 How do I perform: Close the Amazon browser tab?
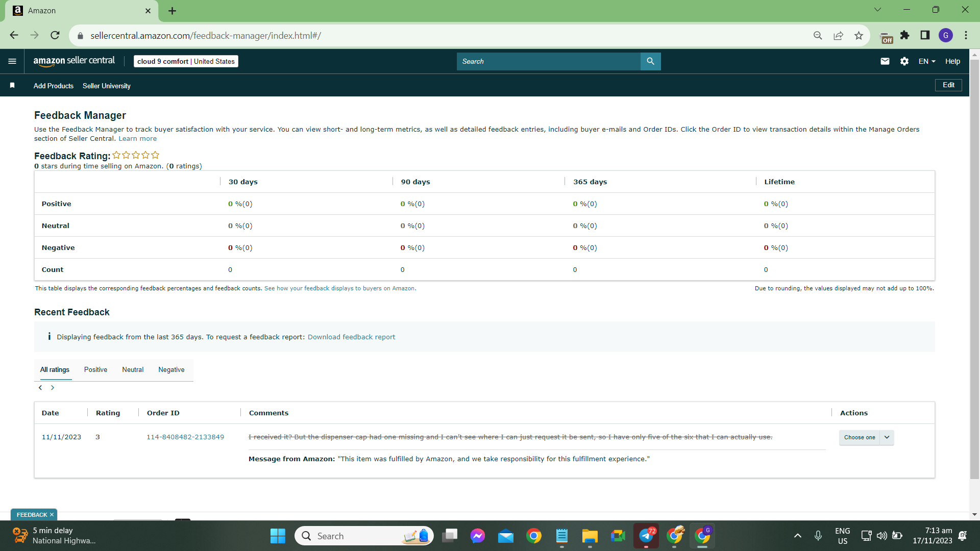148,11
